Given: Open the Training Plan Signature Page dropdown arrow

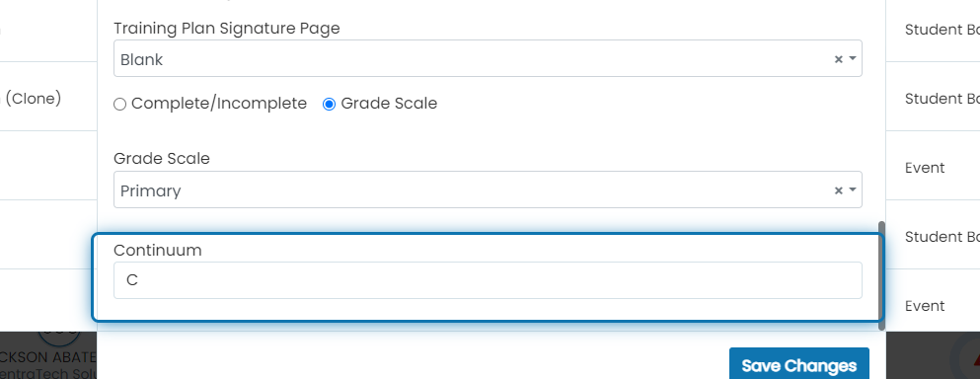Looking at the screenshot, I should click(x=853, y=59).
